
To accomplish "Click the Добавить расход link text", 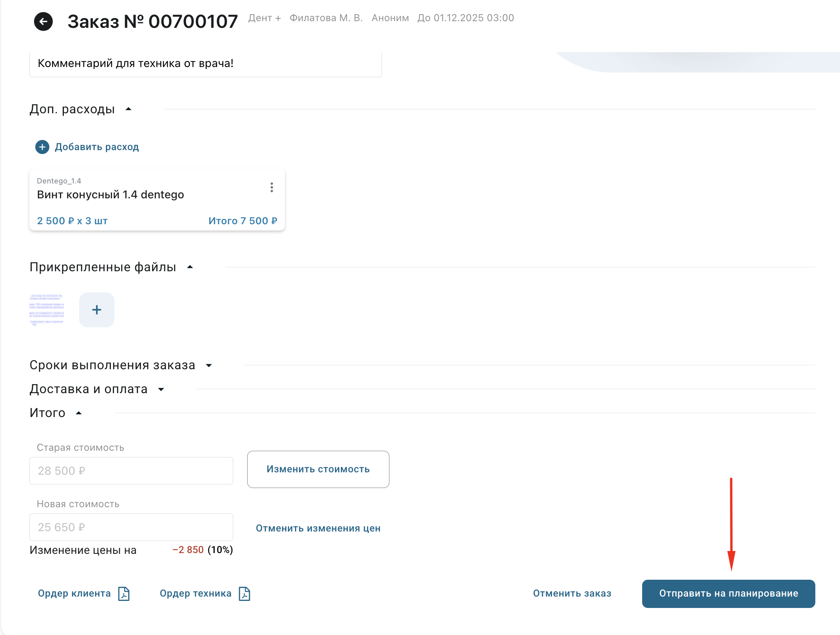I will tap(97, 147).
